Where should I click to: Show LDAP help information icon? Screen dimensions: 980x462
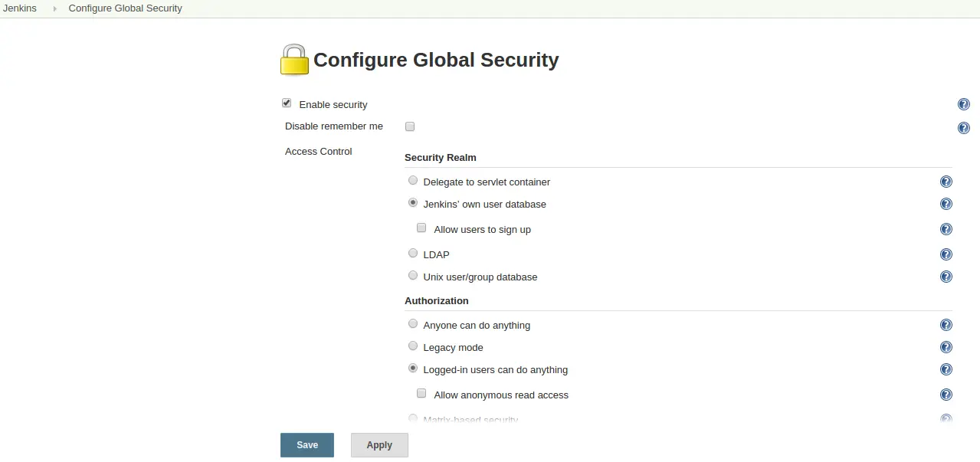[946, 254]
